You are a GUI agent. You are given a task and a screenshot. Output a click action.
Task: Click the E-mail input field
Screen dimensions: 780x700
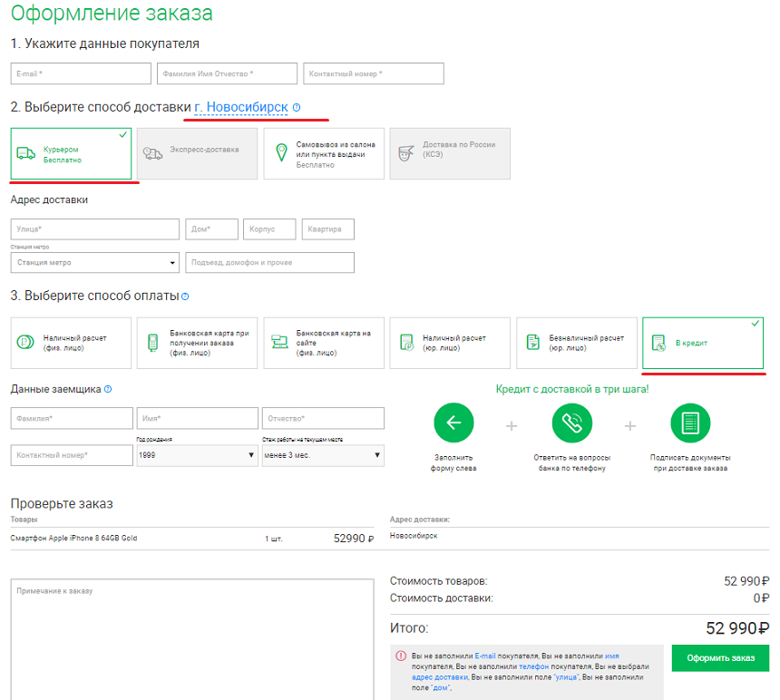coord(81,73)
